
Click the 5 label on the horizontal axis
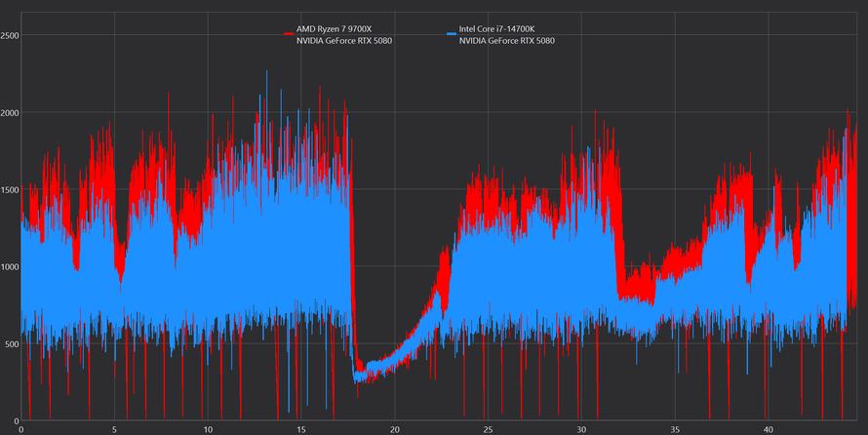[x=114, y=428]
